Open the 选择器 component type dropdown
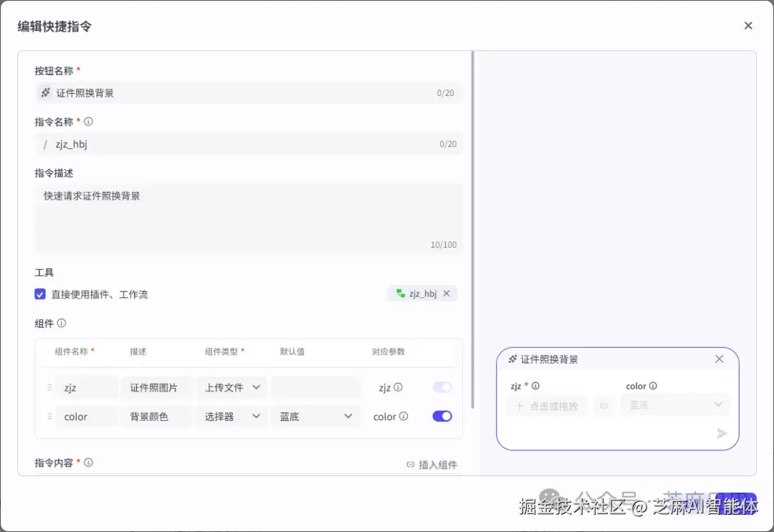Viewport: 774px width, 532px height. point(232,417)
